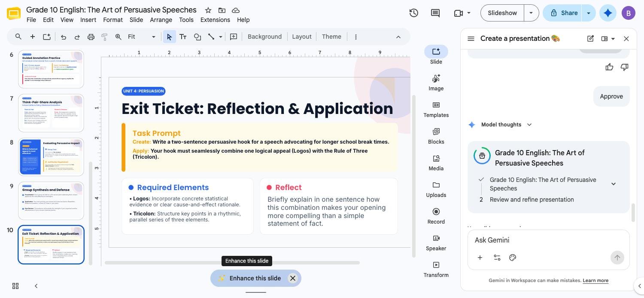Open the theme palette icon in Gemini input
644x298 pixels.
[x=512, y=258]
